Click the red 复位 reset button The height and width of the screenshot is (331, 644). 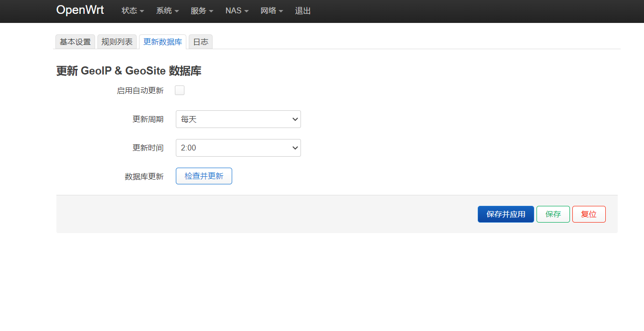(589, 214)
